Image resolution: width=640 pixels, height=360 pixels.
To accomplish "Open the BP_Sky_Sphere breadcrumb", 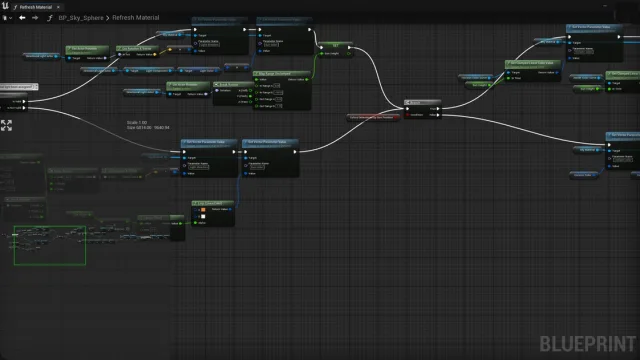I will (81, 18).
